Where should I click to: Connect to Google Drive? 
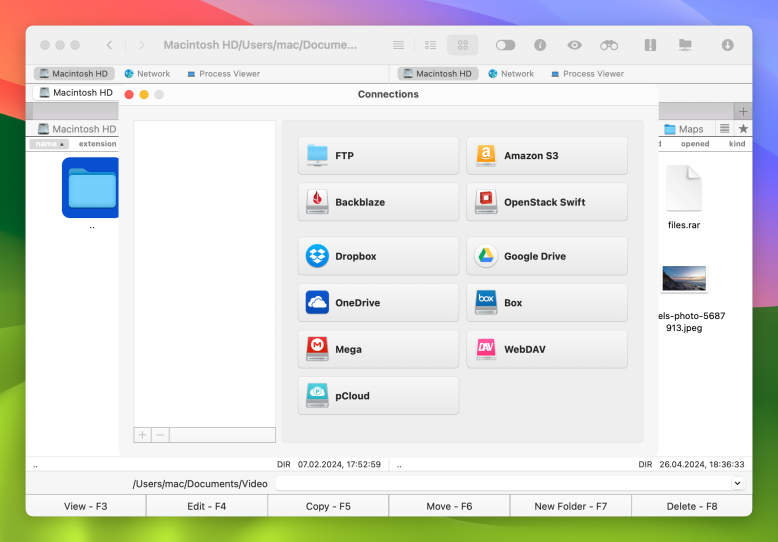coord(547,256)
